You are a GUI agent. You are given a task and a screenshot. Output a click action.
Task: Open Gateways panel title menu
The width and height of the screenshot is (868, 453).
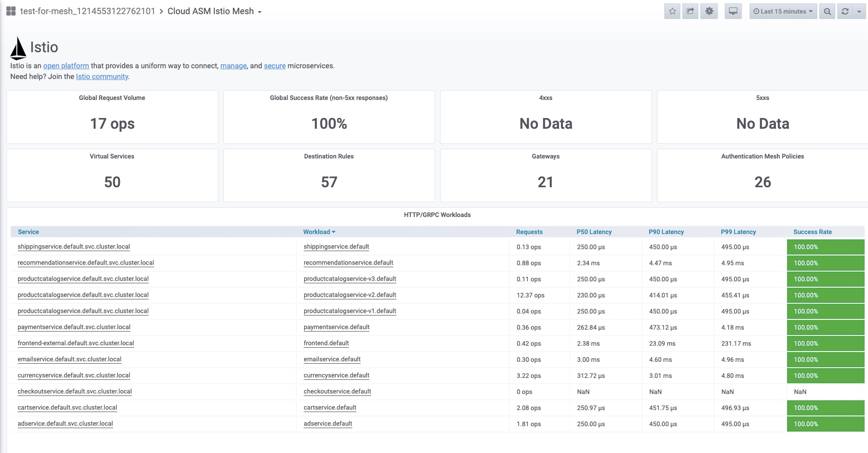(x=546, y=157)
